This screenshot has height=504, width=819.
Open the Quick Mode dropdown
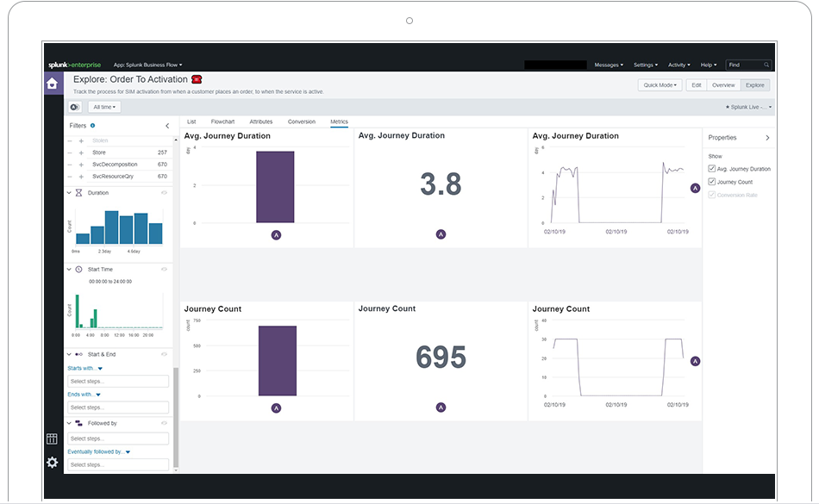(659, 85)
